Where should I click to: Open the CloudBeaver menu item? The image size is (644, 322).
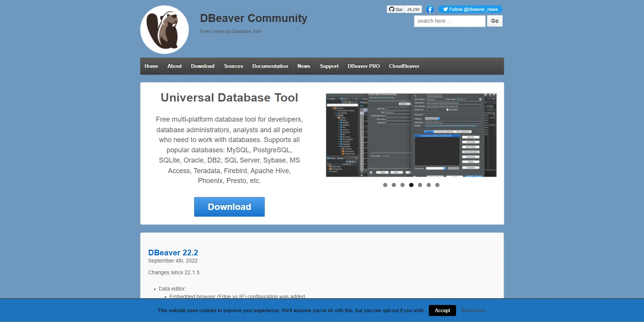(404, 66)
